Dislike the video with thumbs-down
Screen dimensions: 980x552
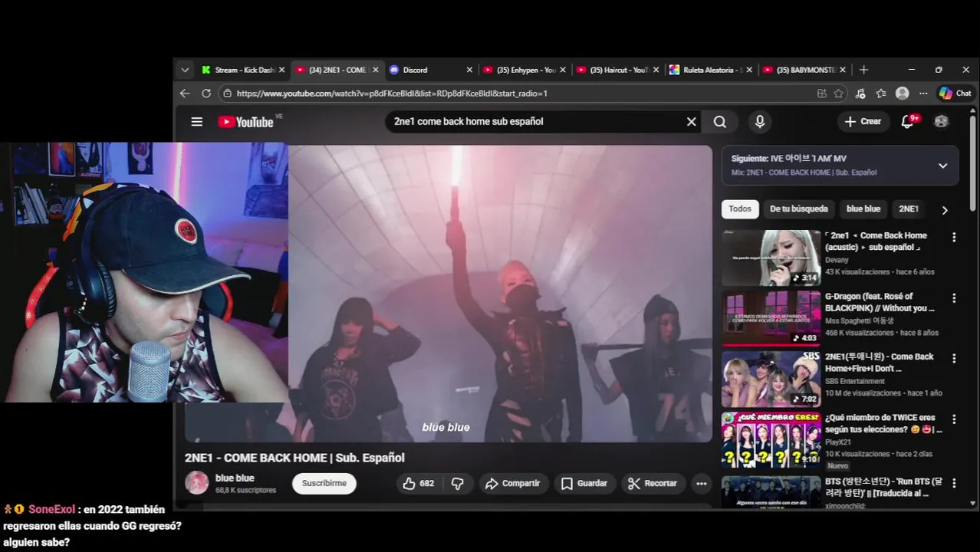458,483
